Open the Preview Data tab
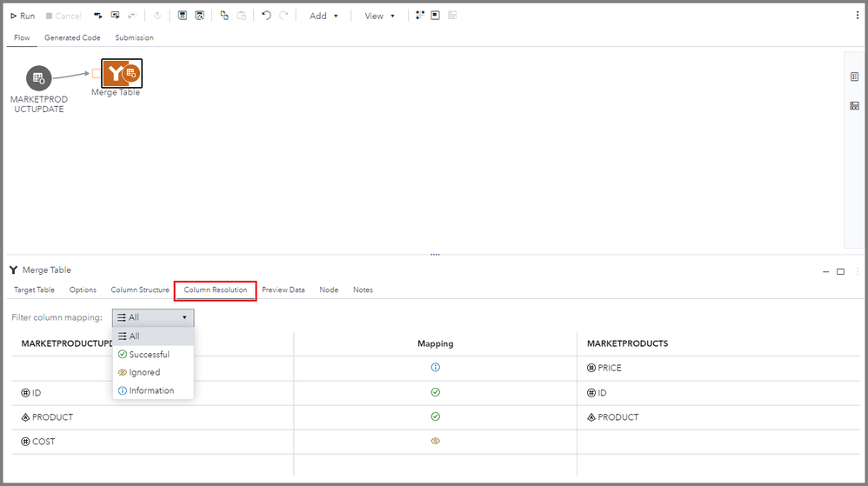 pos(284,290)
